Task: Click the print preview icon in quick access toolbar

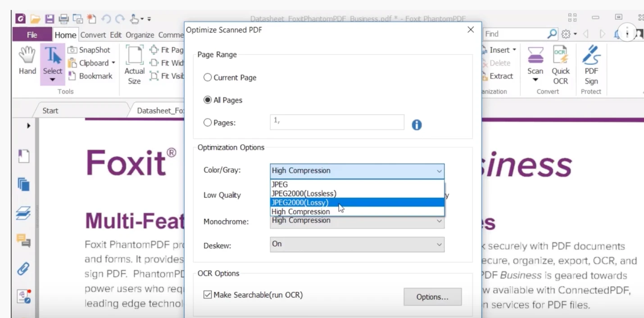Action: (x=77, y=19)
